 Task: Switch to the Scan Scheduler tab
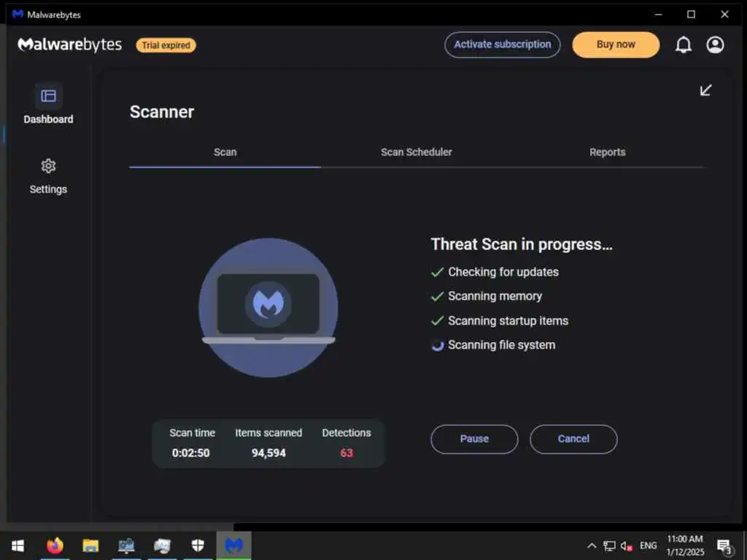[417, 152]
